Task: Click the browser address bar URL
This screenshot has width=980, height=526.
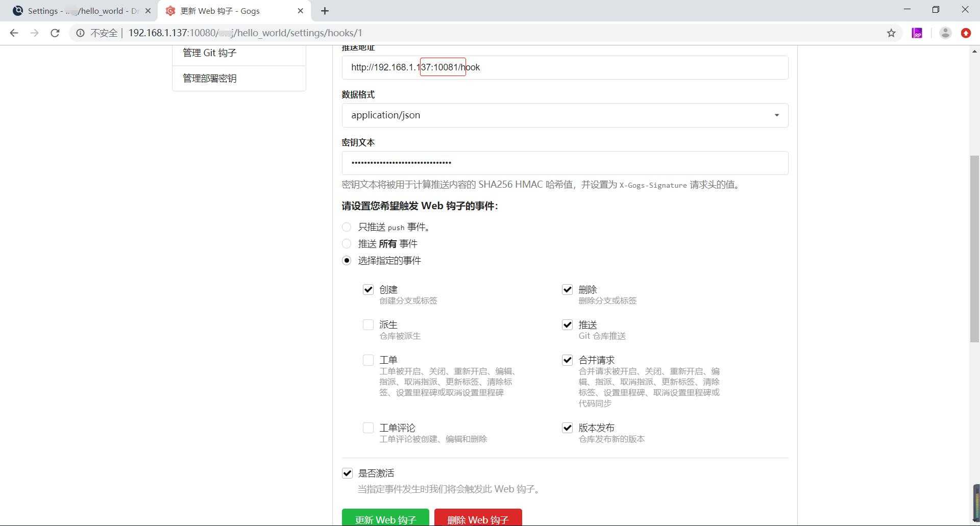Action: point(245,33)
